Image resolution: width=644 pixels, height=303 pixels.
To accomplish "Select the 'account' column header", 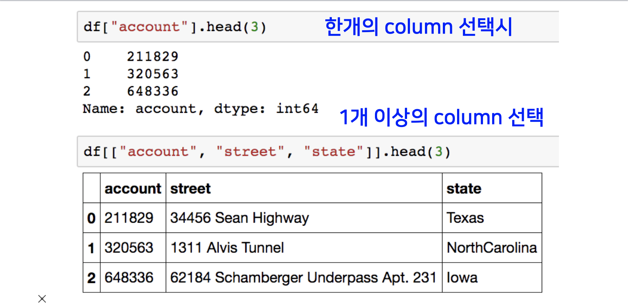I will pos(133,188).
